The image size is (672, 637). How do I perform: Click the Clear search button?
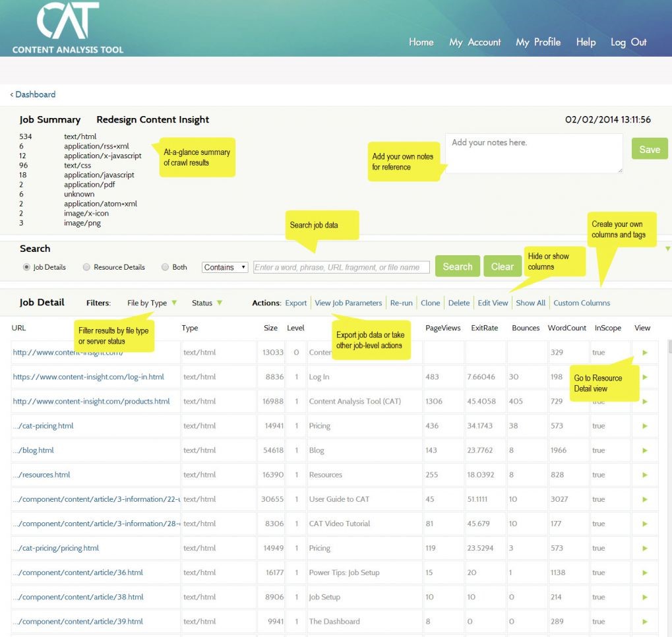[503, 266]
